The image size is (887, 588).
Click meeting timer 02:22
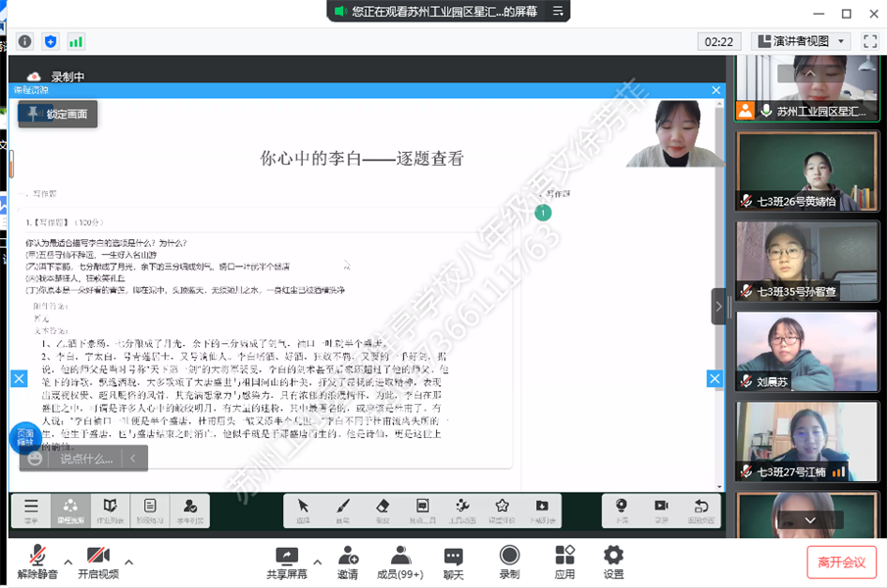click(x=718, y=41)
